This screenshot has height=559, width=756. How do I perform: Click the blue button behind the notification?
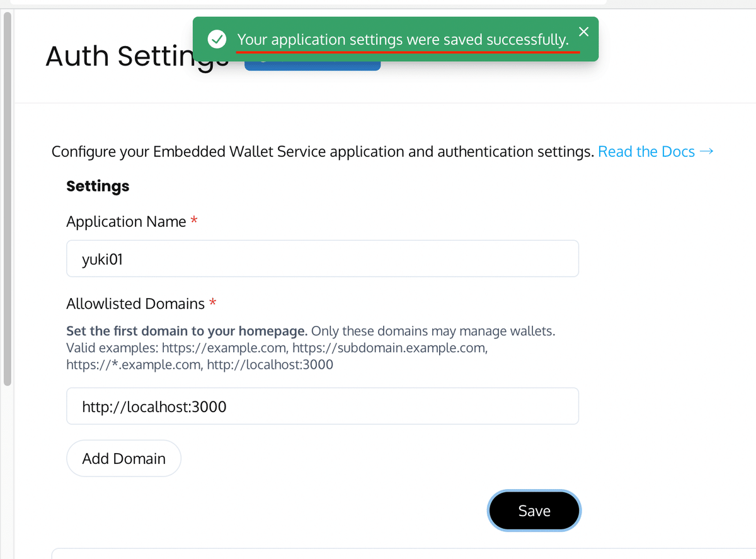[x=312, y=66]
